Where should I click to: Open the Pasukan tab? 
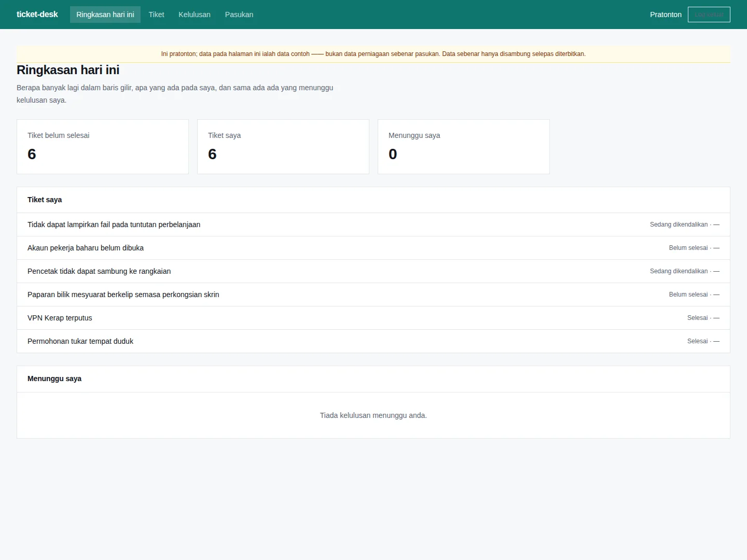pyautogui.click(x=239, y=15)
